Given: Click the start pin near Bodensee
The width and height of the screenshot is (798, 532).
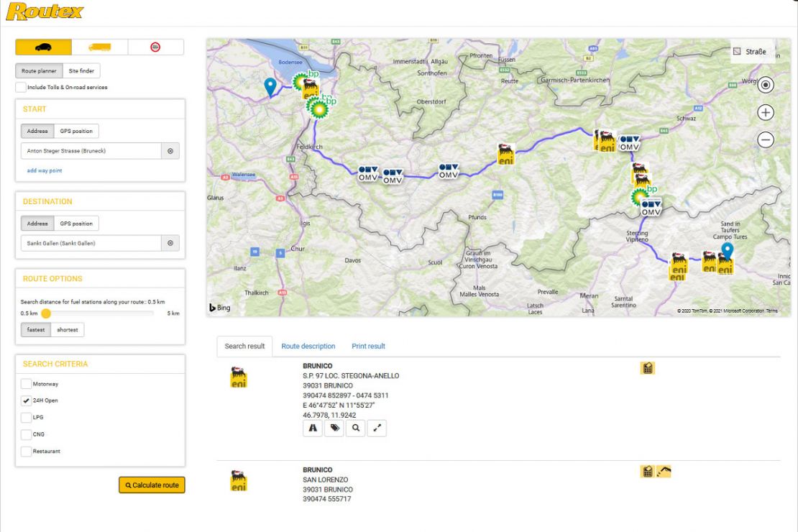Looking at the screenshot, I should point(270,86).
